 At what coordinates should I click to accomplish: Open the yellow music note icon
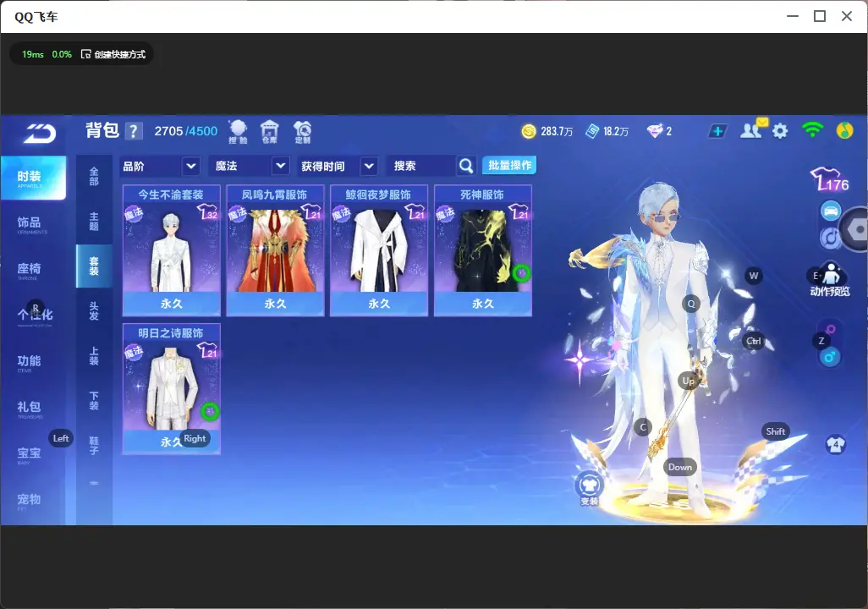point(845,130)
